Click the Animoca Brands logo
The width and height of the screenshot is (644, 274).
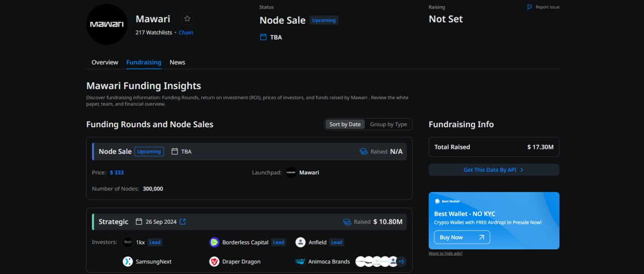pyautogui.click(x=300, y=261)
